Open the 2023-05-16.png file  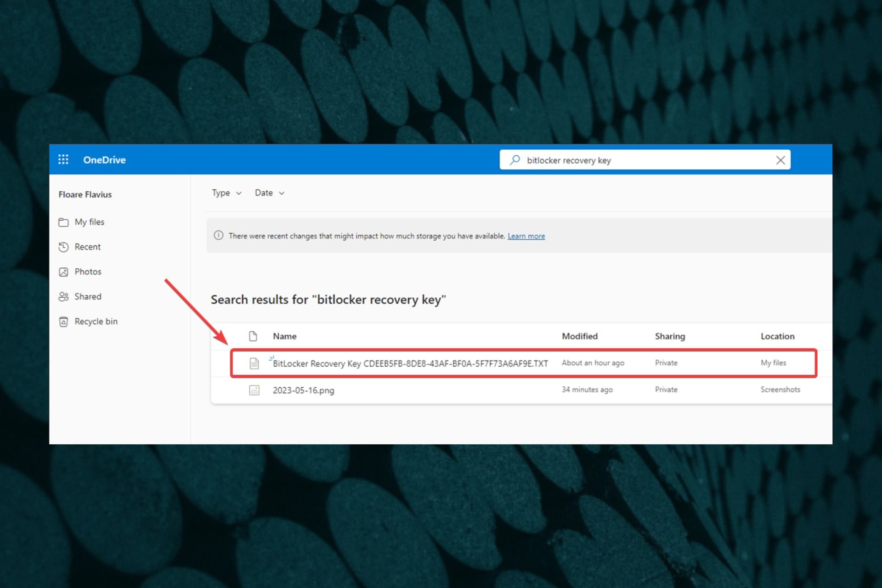(x=303, y=390)
